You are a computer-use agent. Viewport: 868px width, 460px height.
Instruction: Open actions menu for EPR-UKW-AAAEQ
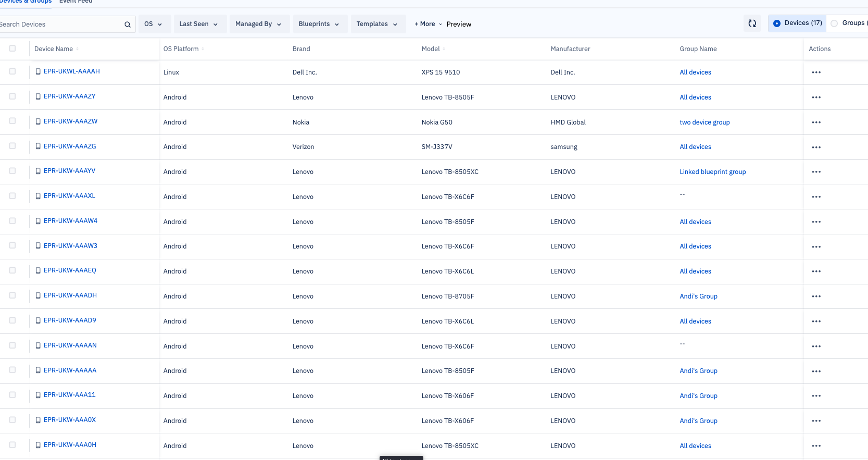click(x=816, y=271)
